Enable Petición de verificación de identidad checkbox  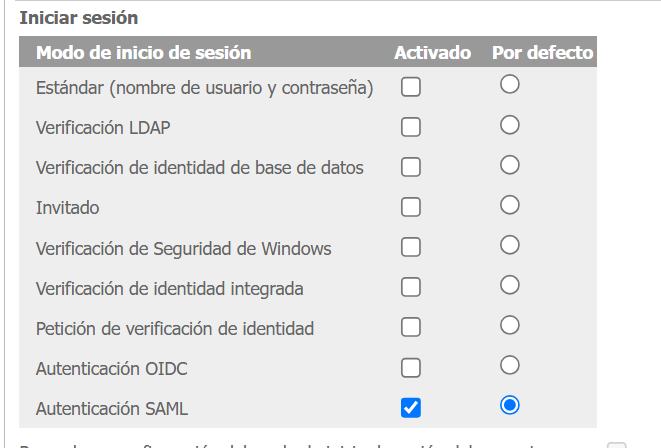tap(410, 328)
